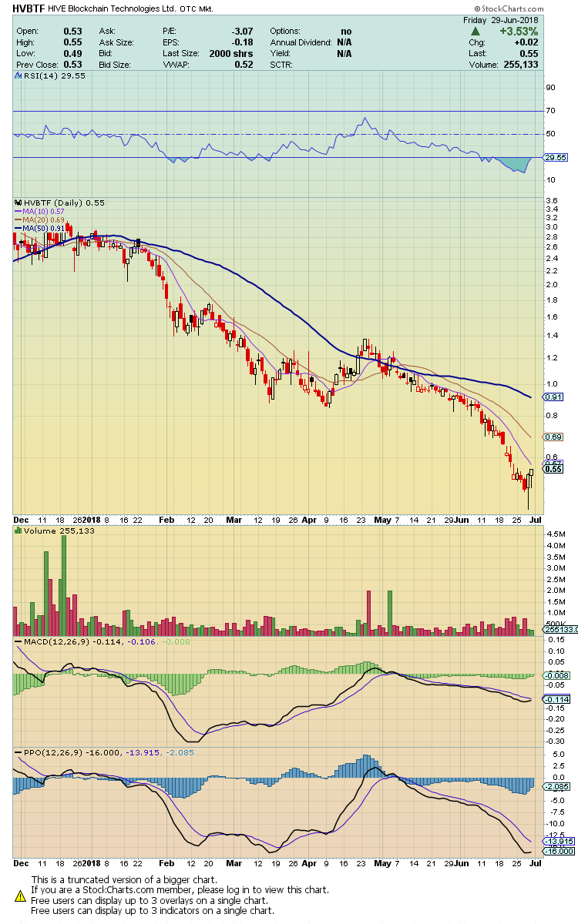The height and width of the screenshot is (924, 578).
Task: Click 'This is a truncated version' notice text
Action: [124, 879]
